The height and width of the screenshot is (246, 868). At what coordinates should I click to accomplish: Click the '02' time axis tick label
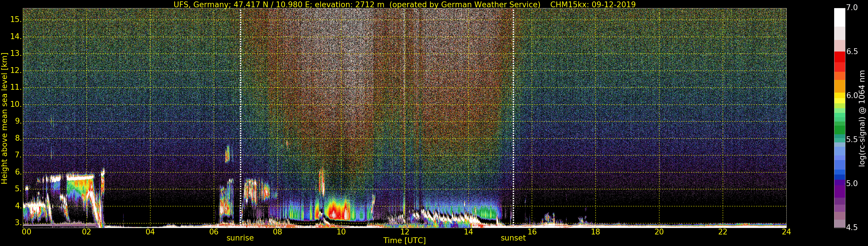[87, 232]
